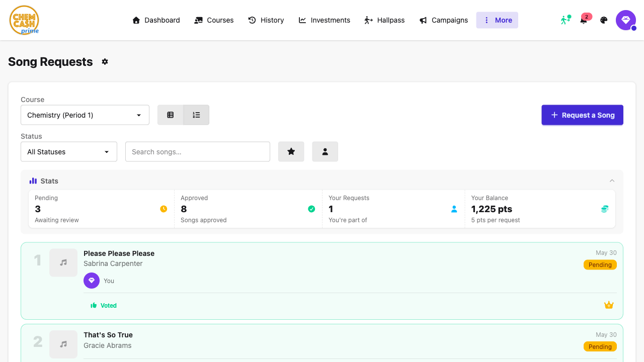The width and height of the screenshot is (644, 362).
Task: Click the green running-person hallpass status icon
Action: pos(566,20)
